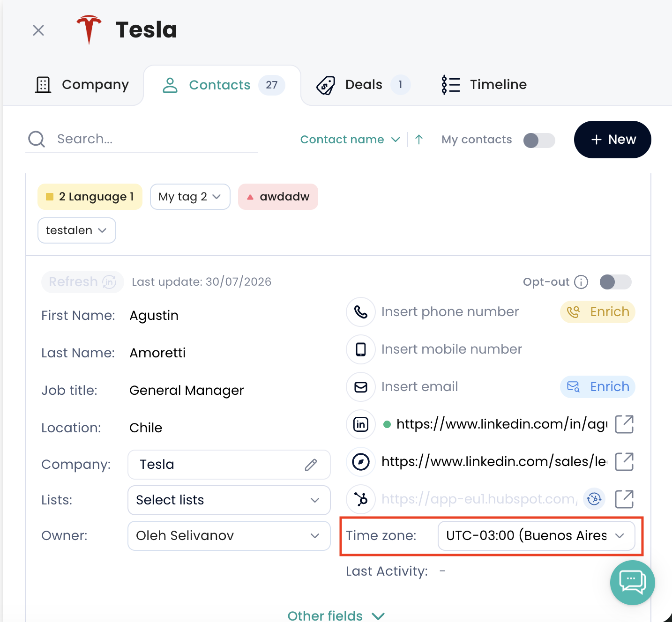Switch to the Timeline tab
Image resolution: width=672 pixels, height=622 pixels.
coord(485,85)
